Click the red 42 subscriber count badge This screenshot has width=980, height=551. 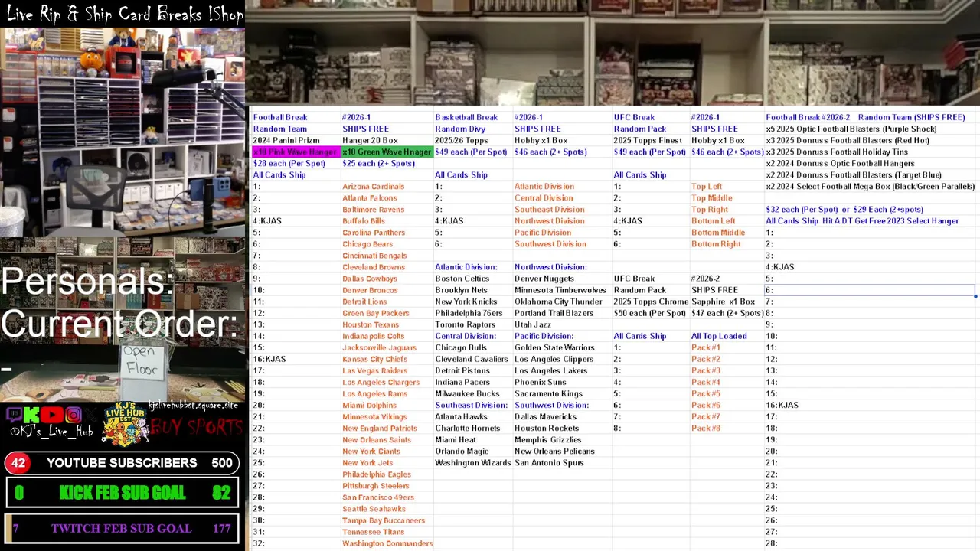18,463
